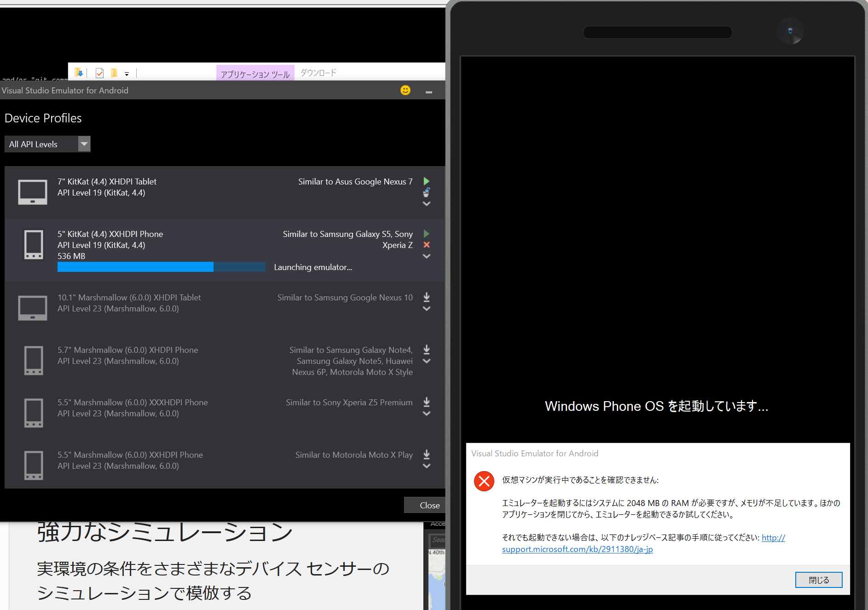Click the emulator front camera lens
This screenshot has height=610, width=868.
click(790, 31)
